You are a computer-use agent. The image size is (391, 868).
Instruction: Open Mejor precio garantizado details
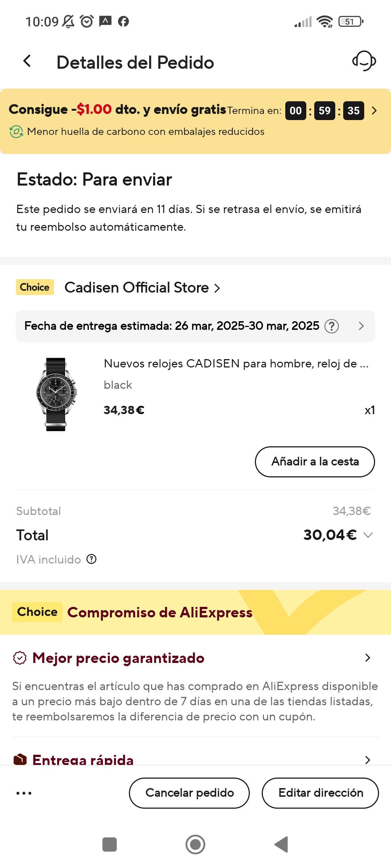[367, 658]
